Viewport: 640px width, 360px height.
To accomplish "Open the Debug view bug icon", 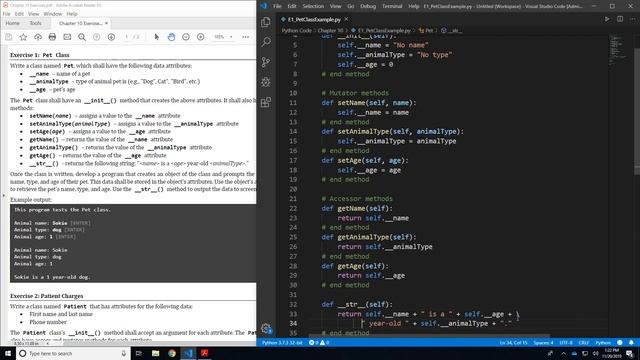I will [x=266, y=82].
